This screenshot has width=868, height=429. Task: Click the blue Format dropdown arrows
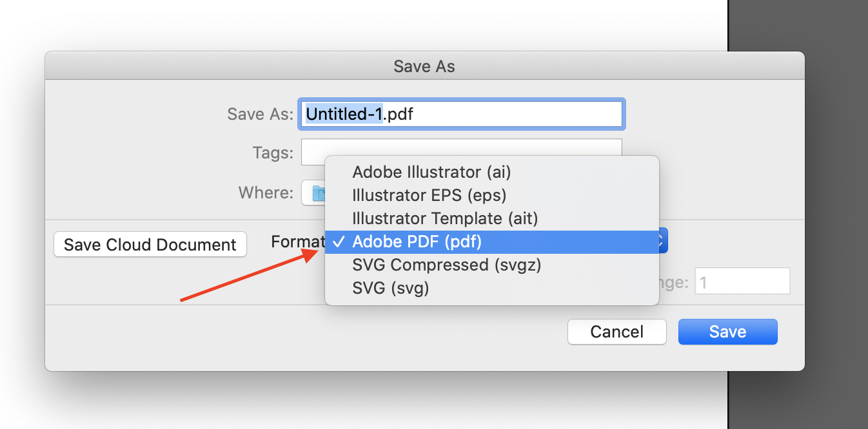(661, 242)
